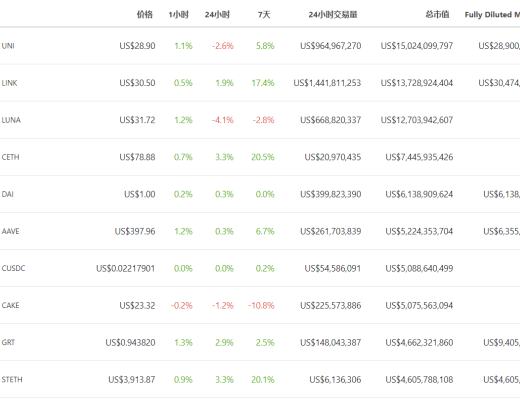Click GRT market cap US$4,662,321,860

click(x=419, y=342)
